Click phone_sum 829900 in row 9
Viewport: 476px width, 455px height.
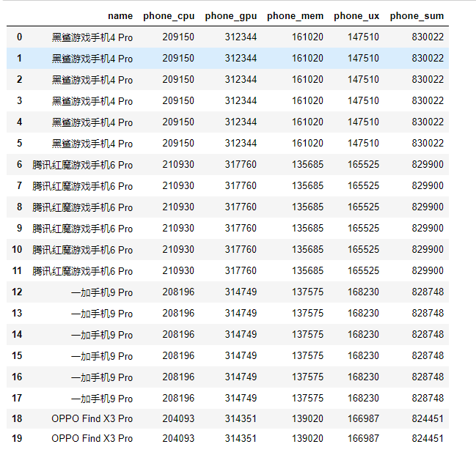[428, 228]
